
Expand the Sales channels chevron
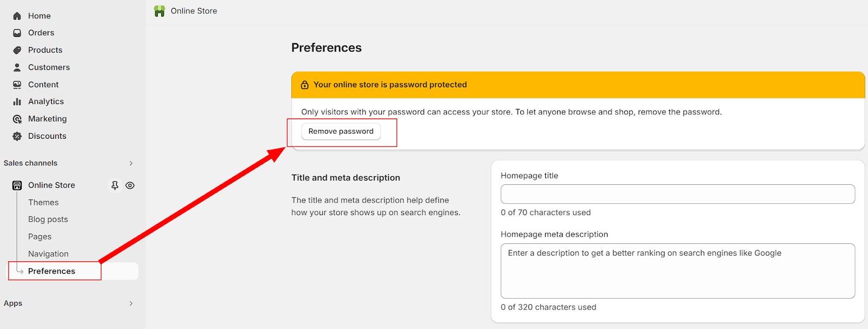(x=131, y=163)
